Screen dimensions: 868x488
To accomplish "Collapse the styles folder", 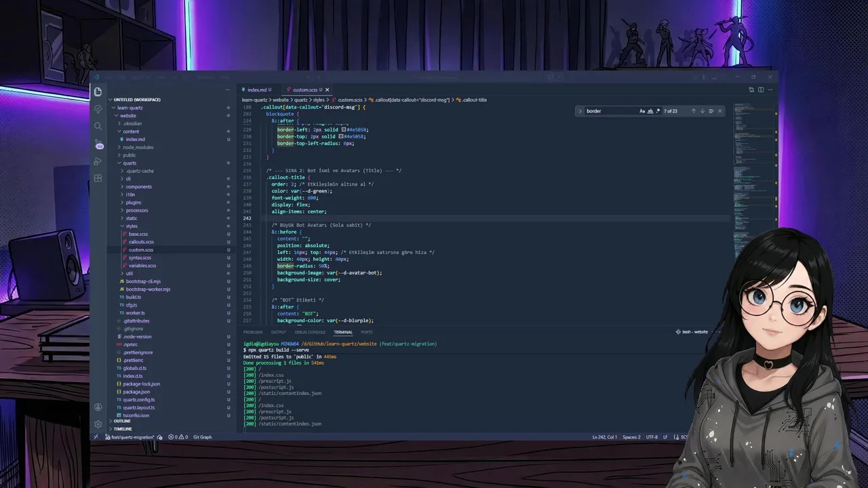I will tap(132, 226).
